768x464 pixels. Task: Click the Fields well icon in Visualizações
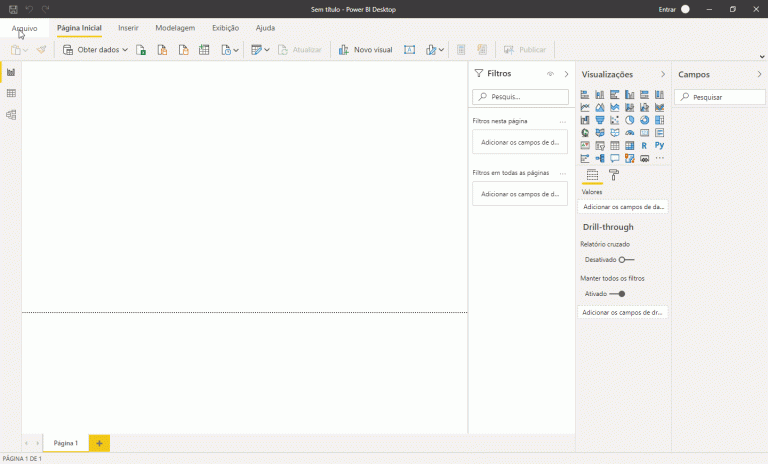[592, 174]
